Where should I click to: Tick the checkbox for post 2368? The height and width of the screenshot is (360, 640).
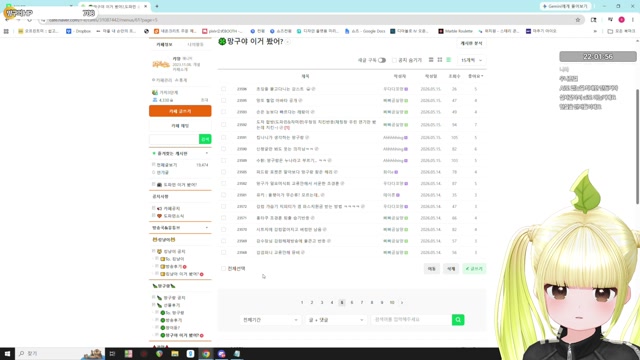223,252
